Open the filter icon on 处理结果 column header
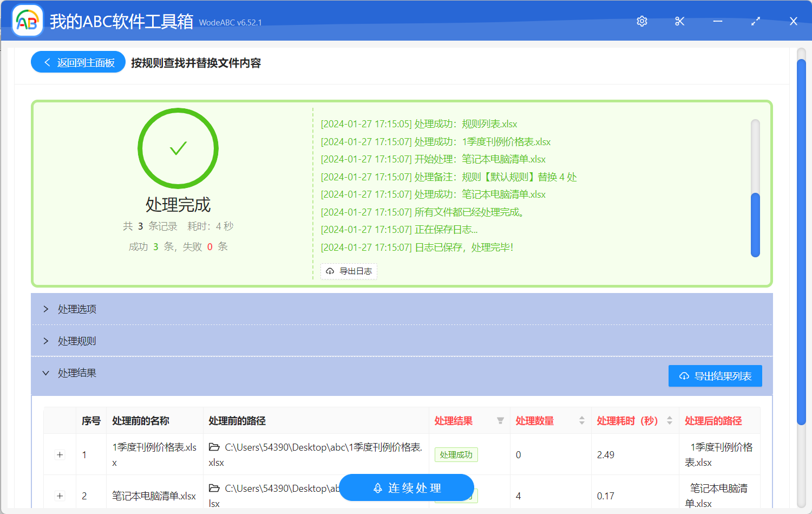The height and width of the screenshot is (514, 812). click(x=500, y=420)
